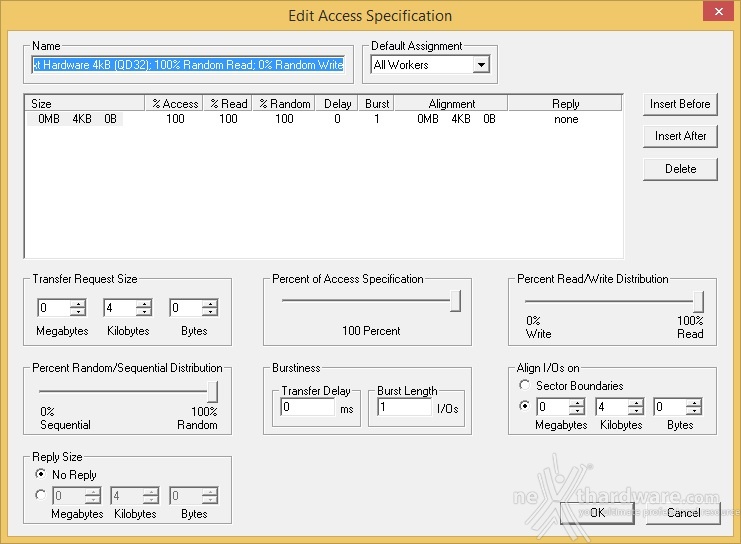Click the Align I/Os Kilobytes field
Viewport: 741px width, 544px height.
[x=612, y=406]
